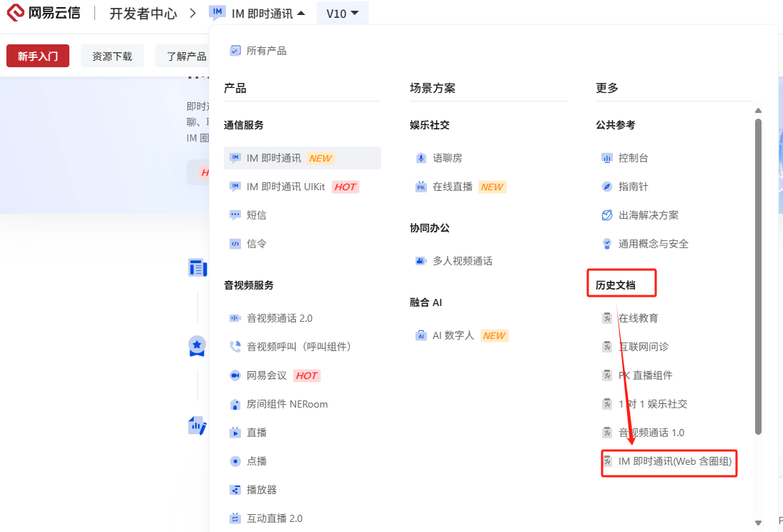This screenshot has height=532, width=783.
Task: Click the archived icon beside 互联网问诊
Action: point(606,347)
